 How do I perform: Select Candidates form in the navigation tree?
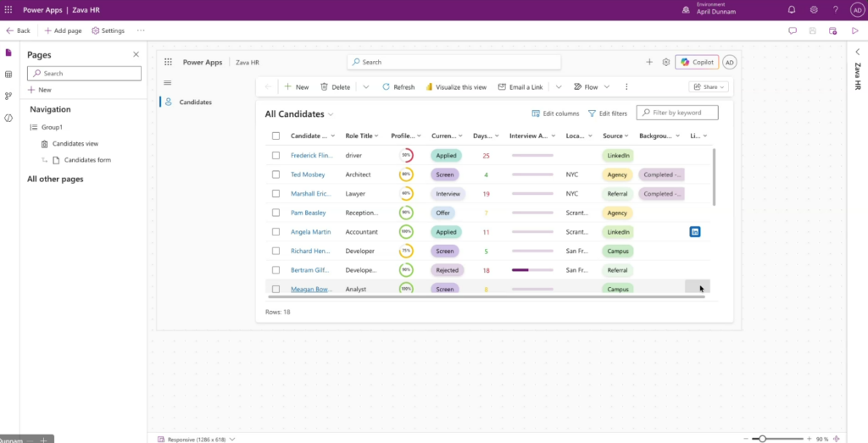click(x=86, y=160)
